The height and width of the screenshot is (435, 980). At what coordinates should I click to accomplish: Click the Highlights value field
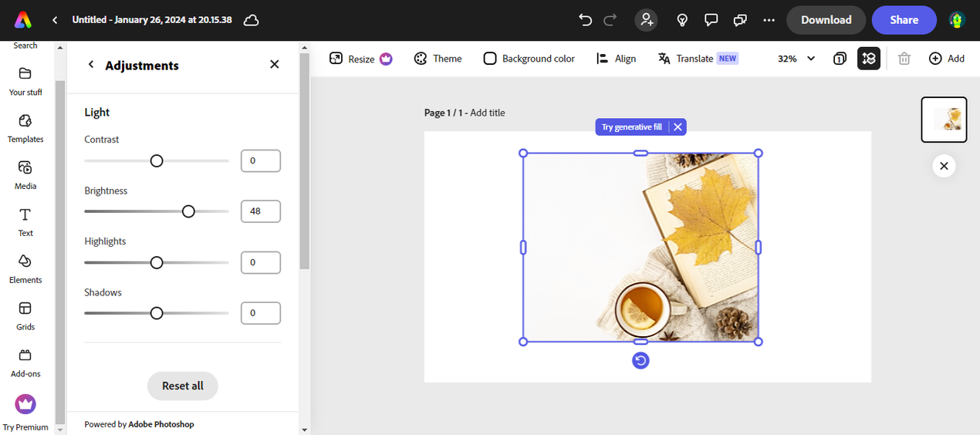coord(261,262)
